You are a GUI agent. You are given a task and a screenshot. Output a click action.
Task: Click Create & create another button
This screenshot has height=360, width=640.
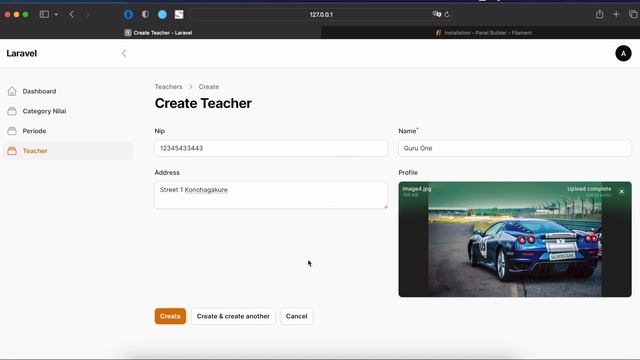pyautogui.click(x=233, y=316)
